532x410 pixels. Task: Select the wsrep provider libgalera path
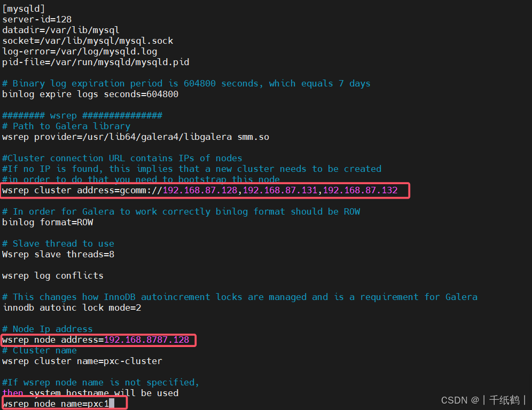click(135, 137)
